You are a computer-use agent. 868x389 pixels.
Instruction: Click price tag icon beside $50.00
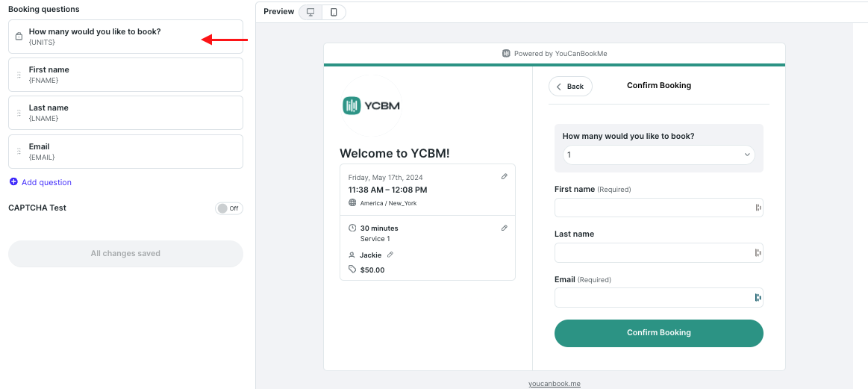pyautogui.click(x=352, y=270)
